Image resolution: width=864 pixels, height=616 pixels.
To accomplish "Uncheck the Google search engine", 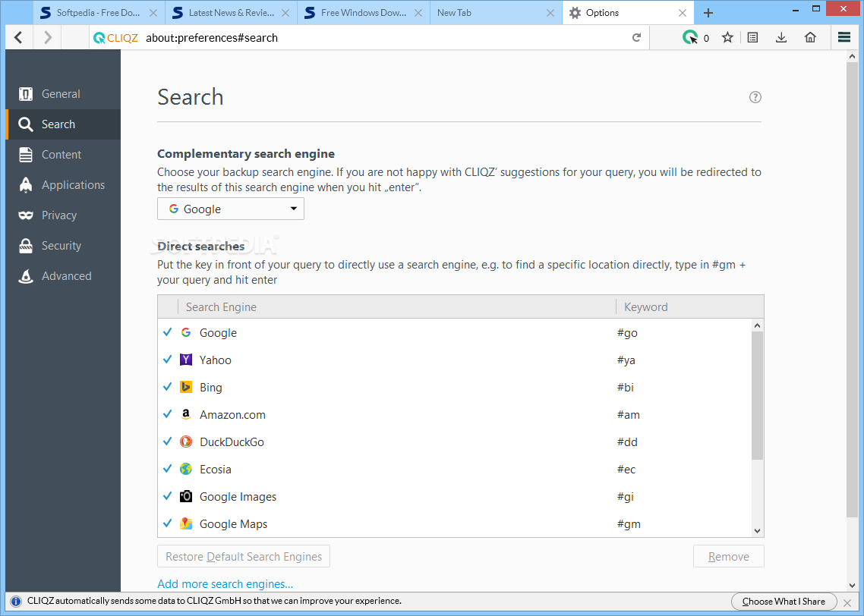I will 168,332.
